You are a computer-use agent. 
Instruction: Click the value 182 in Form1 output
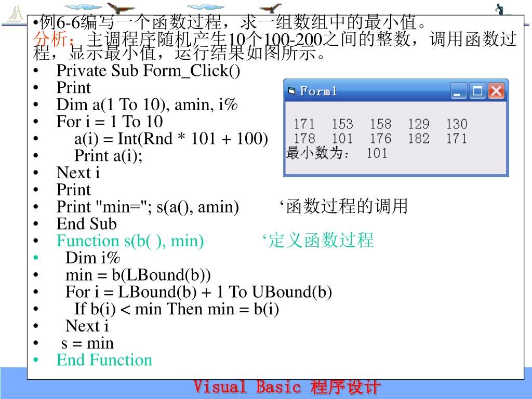click(419, 138)
